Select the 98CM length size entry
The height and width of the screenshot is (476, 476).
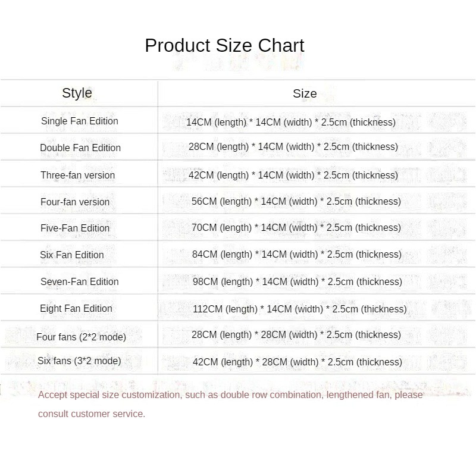click(x=296, y=281)
